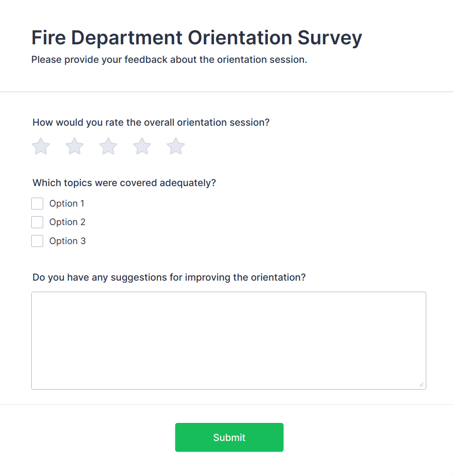453x476 pixels.
Task: Click the suggestions for improving question
Action: tap(169, 277)
